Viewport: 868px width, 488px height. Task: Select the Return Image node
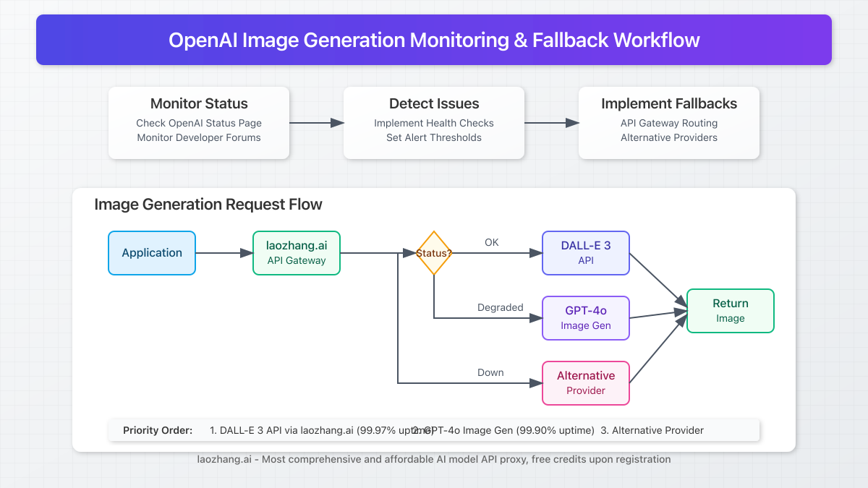[731, 311]
